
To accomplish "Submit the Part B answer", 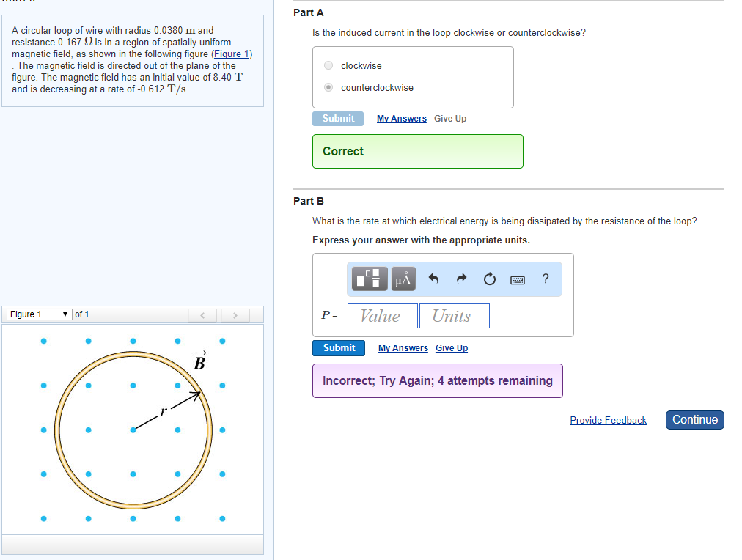I will (x=338, y=348).
